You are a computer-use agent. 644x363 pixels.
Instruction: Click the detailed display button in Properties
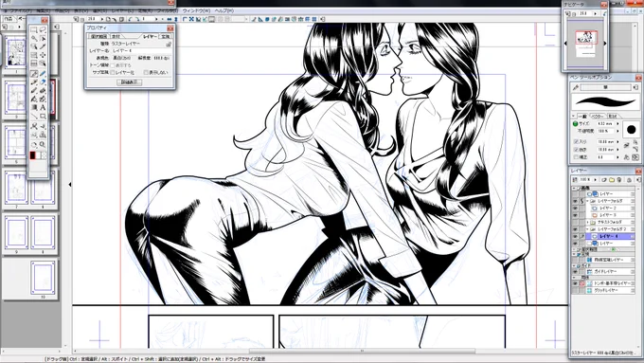coord(129,82)
